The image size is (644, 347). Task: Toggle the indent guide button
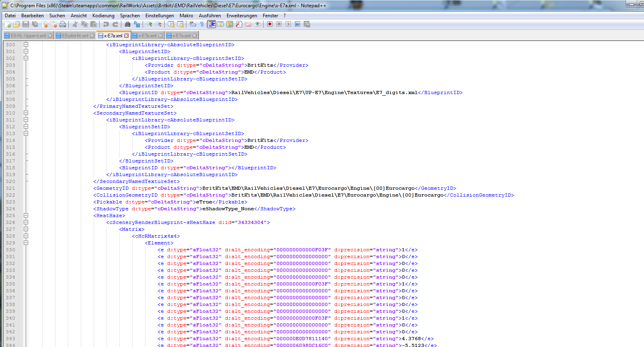[x=211, y=25]
